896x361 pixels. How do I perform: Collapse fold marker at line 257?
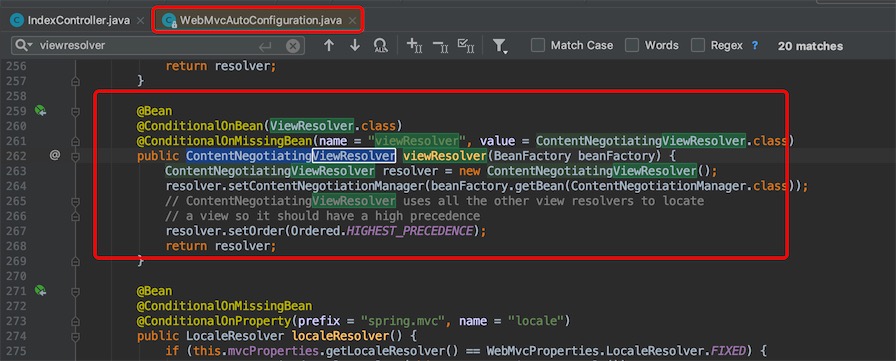75,82
